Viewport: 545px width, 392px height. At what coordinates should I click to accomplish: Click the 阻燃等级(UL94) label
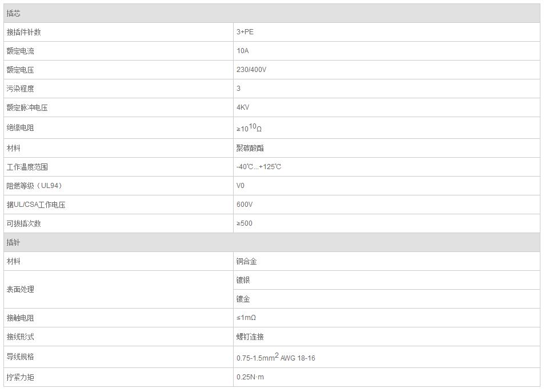[x=34, y=186]
